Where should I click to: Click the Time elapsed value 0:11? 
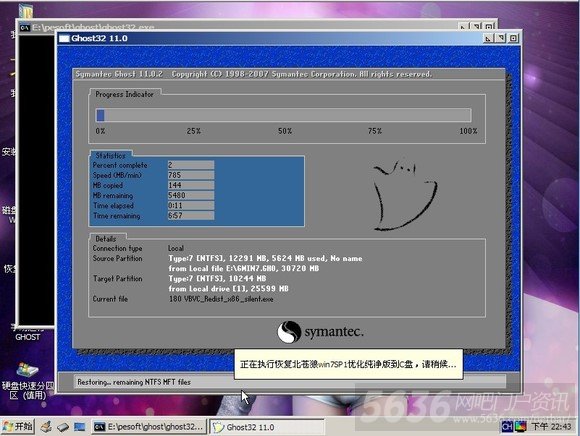coord(191,205)
